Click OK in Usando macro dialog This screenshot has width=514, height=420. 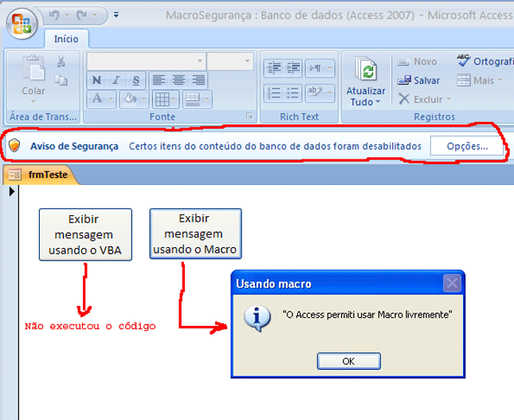(x=349, y=361)
